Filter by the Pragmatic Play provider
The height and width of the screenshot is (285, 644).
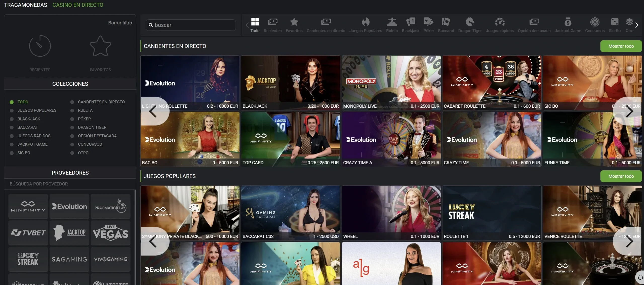click(110, 206)
